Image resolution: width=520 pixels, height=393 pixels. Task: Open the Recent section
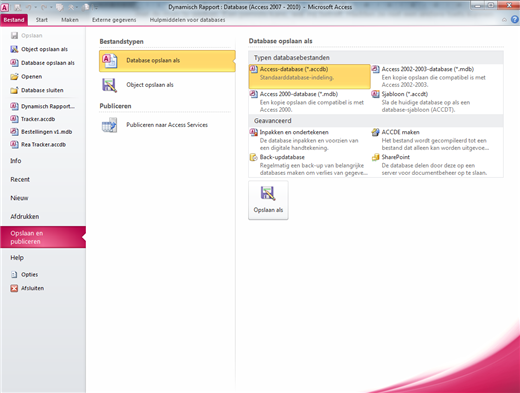[20, 179]
